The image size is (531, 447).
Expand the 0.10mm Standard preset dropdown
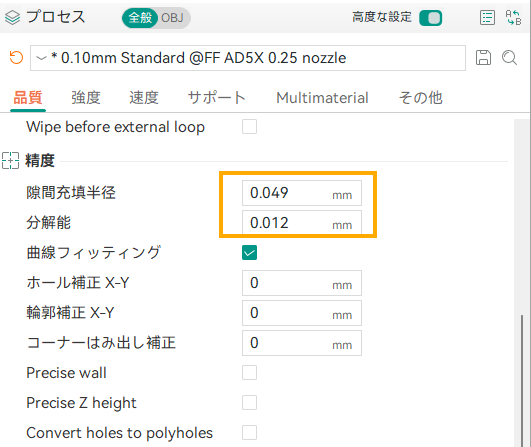(248, 58)
